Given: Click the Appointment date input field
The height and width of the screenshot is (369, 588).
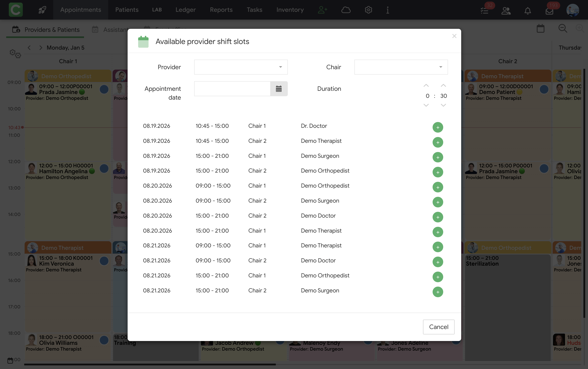Looking at the screenshot, I should (x=232, y=89).
